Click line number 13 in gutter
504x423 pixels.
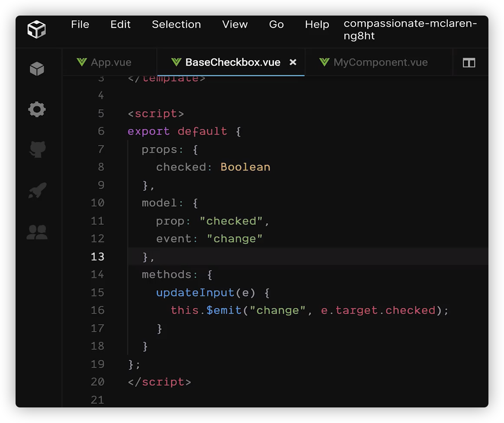click(x=98, y=256)
